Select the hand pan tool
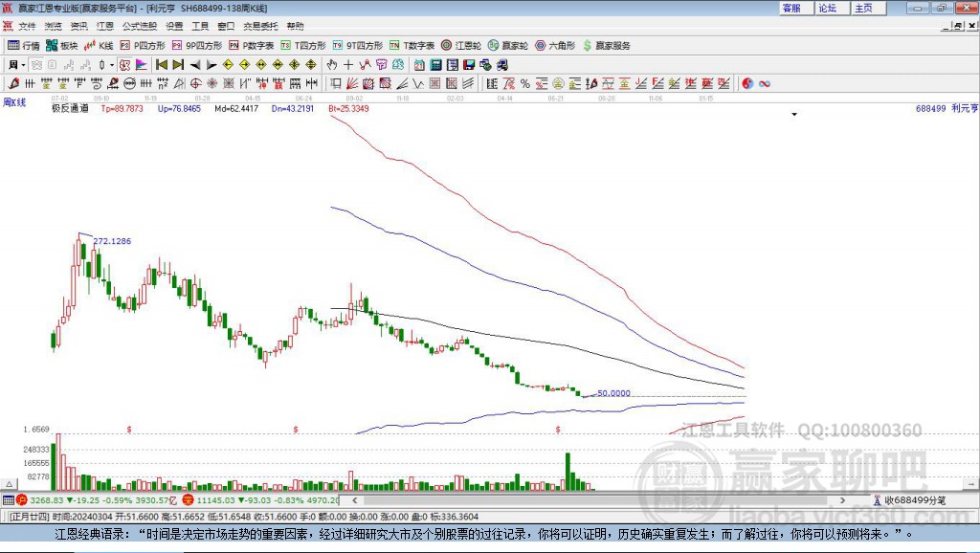The width and height of the screenshot is (980, 553). [332, 65]
